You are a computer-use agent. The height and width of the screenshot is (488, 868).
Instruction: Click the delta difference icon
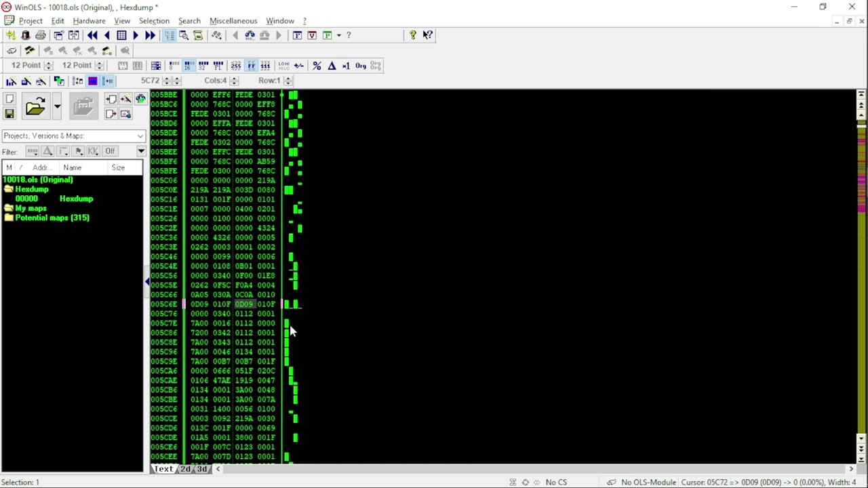(x=332, y=66)
